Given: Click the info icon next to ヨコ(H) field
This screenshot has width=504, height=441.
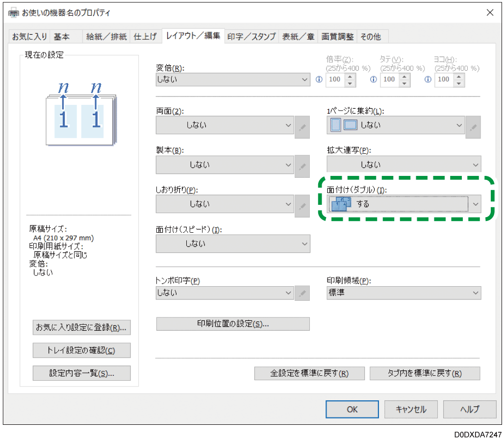Looking at the screenshot, I should click(x=428, y=79).
